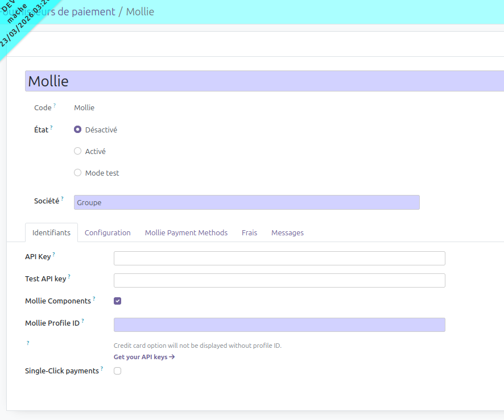Click the help icon next to Société
Screen dimensions: 504x420
62,199
